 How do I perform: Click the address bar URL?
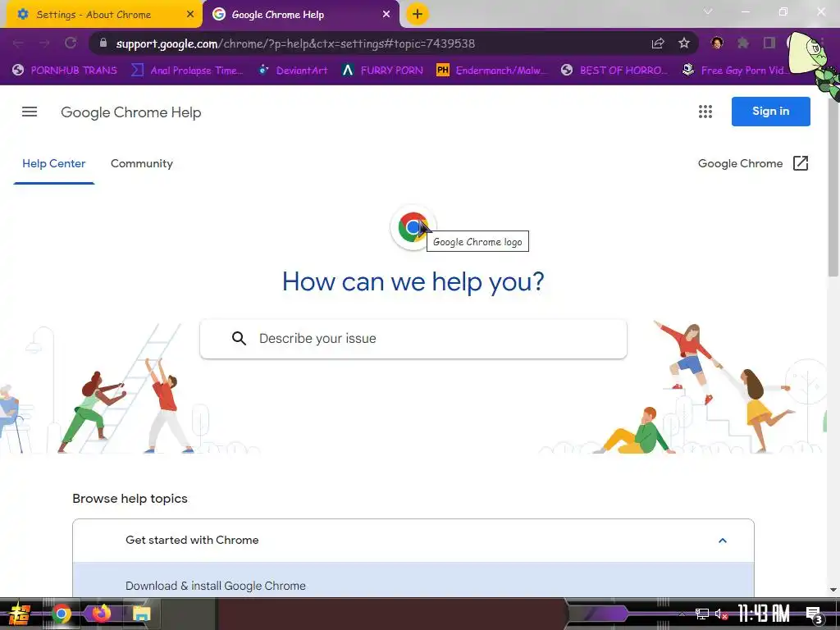point(295,43)
